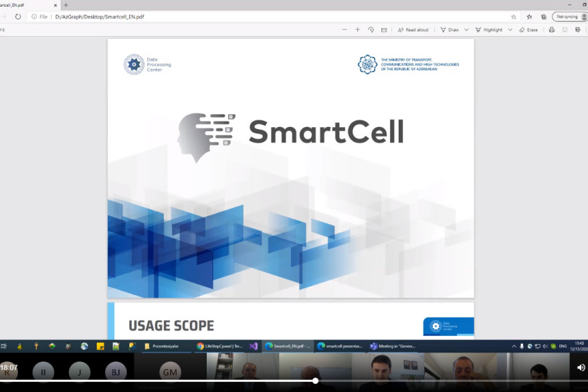Open the taskbar clock and date
Viewport: 588px width, 392px height.
tap(579, 346)
